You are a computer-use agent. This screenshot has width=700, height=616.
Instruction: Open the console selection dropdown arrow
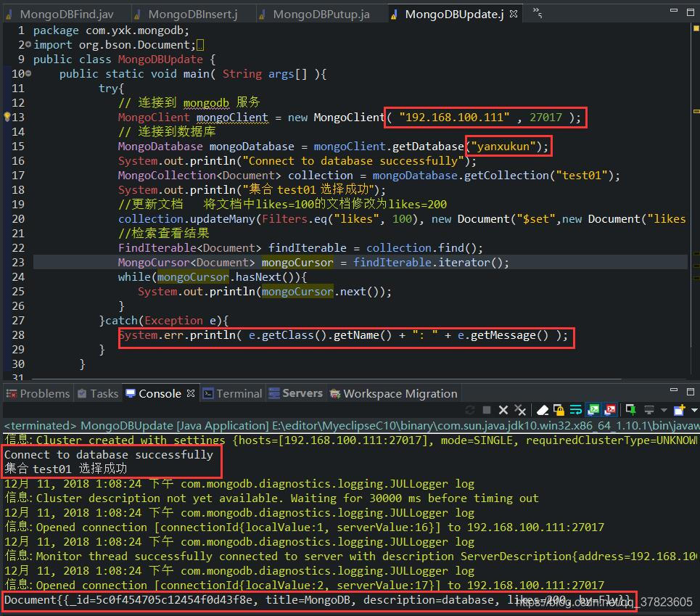pyautogui.click(x=664, y=410)
